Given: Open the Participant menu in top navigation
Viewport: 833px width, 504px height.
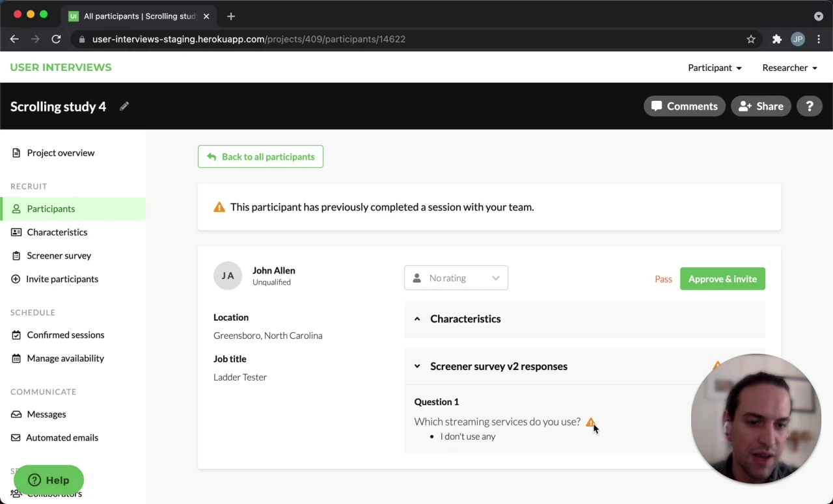Looking at the screenshot, I should tap(715, 68).
